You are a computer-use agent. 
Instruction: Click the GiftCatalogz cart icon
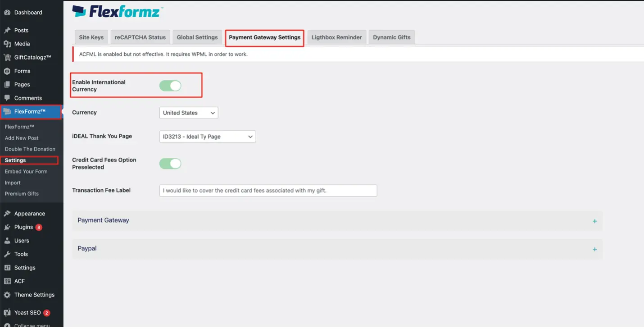coord(7,57)
